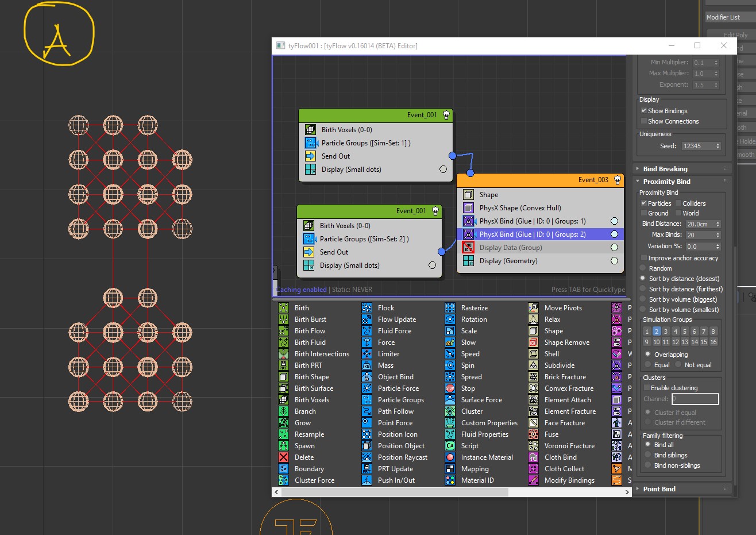The image size is (756, 535).
Task: Select the Not equal radio button
Action: click(x=678, y=365)
